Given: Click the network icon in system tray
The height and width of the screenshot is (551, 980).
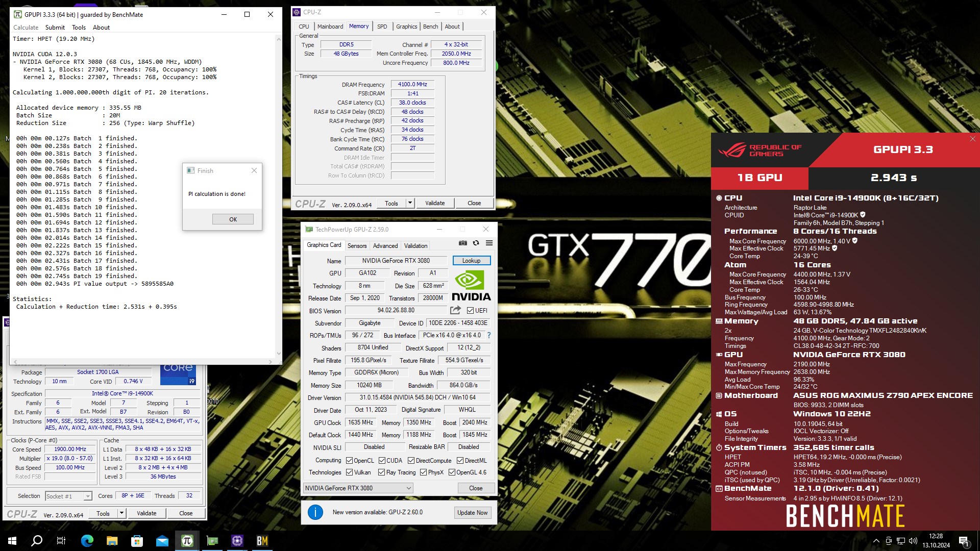Looking at the screenshot, I should [x=901, y=541].
